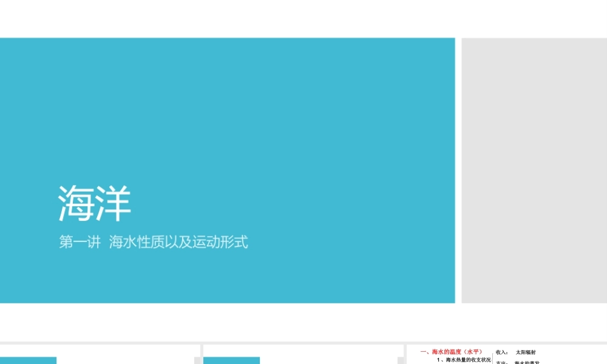Click the blank white area above the title slide
607x364 pixels.
tap(303, 19)
